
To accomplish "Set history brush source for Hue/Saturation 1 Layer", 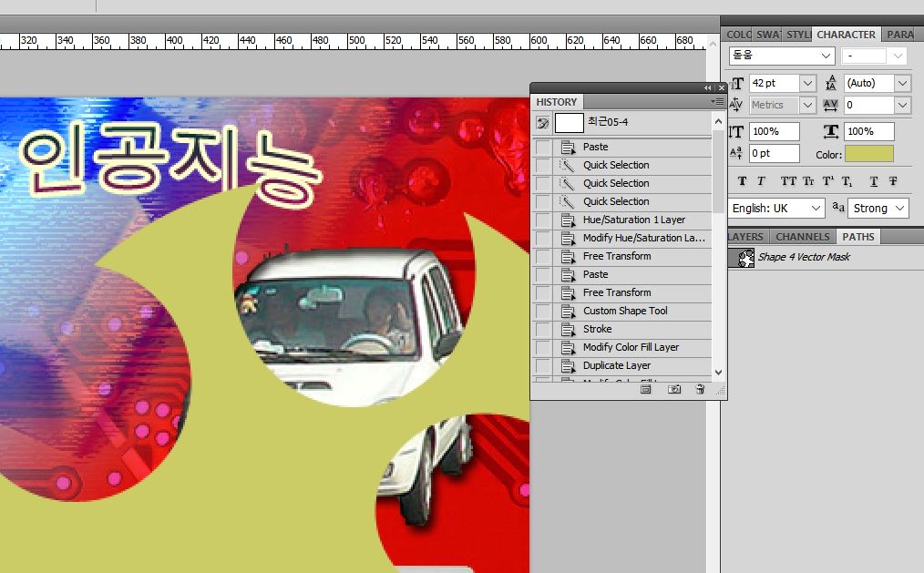I will click(543, 220).
